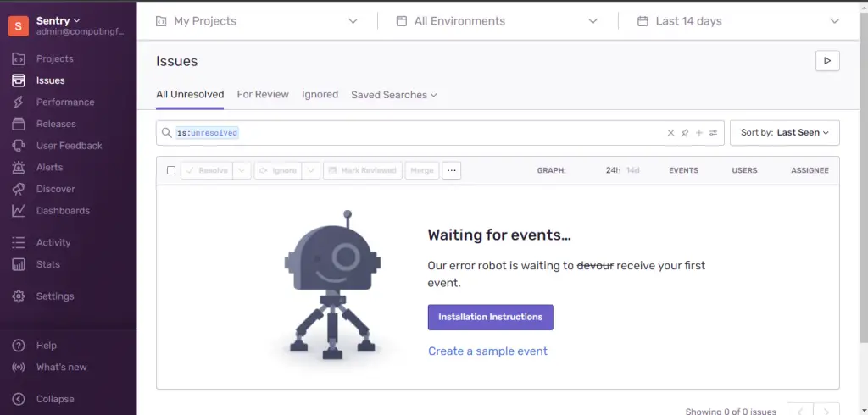
Task: Click the Issues sidebar icon
Action: tap(19, 80)
